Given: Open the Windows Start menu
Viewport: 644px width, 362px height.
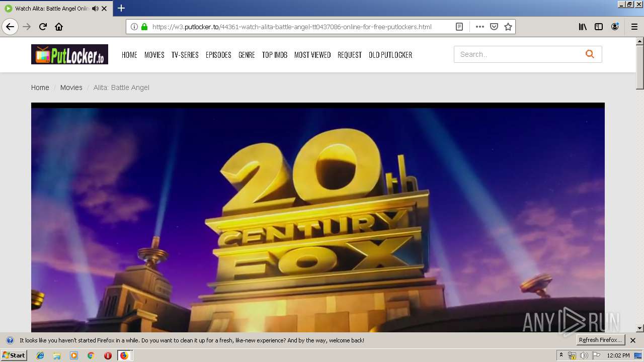Looking at the screenshot, I should [x=14, y=355].
